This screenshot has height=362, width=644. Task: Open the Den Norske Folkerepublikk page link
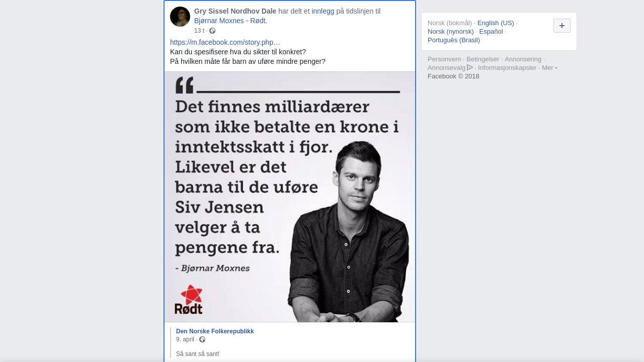(x=215, y=331)
